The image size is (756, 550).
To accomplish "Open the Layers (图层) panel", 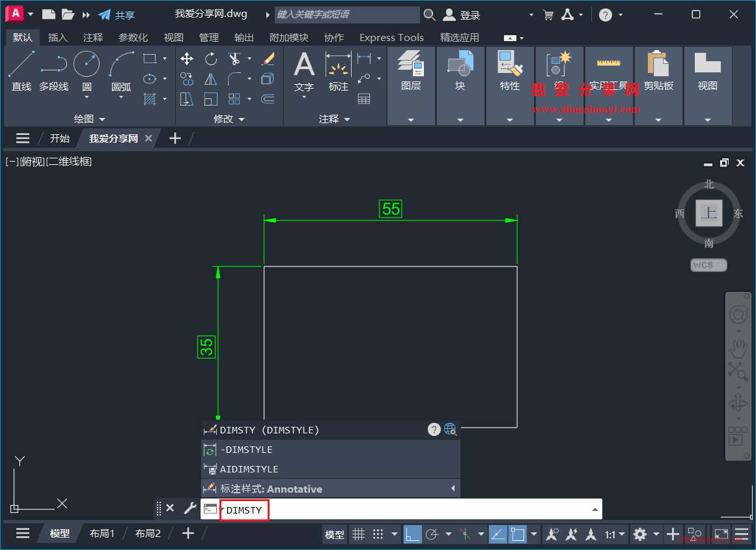I will coord(411,85).
